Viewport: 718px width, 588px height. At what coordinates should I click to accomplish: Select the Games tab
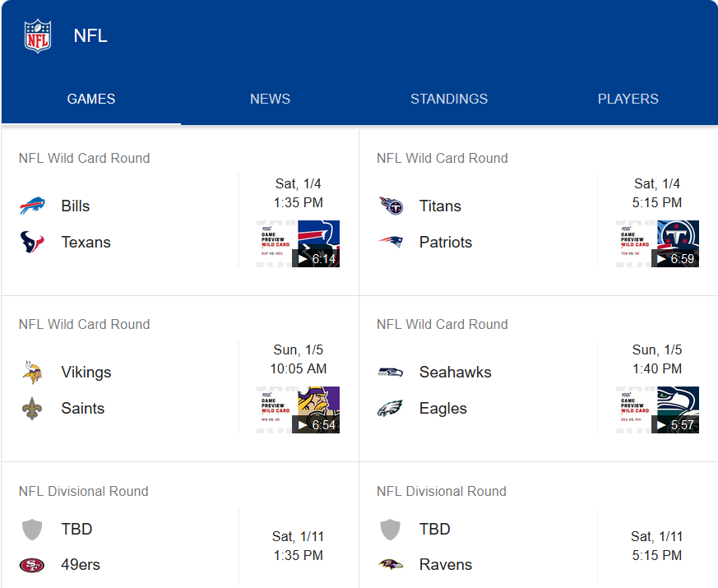(91, 99)
